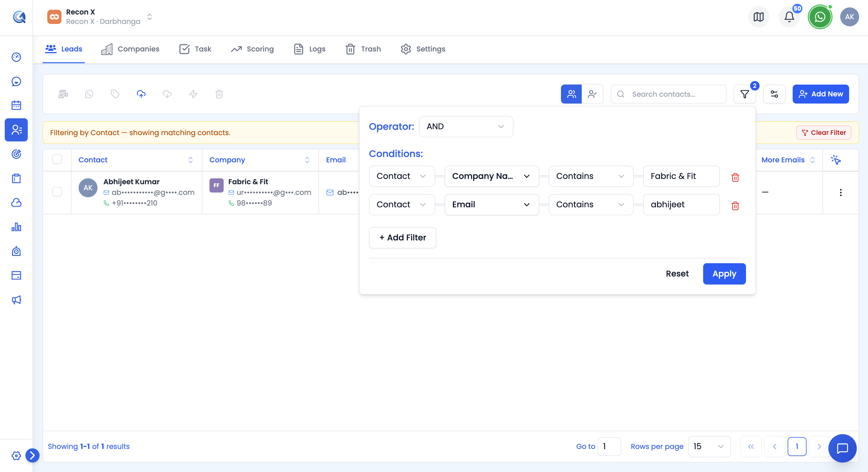Switch to the Trash tab
The width and height of the screenshot is (868, 472).
point(363,49)
